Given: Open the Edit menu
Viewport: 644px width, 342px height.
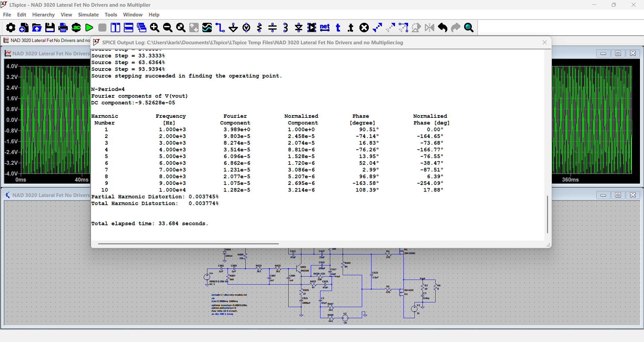Looking at the screenshot, I should click(x=21, y=15).
